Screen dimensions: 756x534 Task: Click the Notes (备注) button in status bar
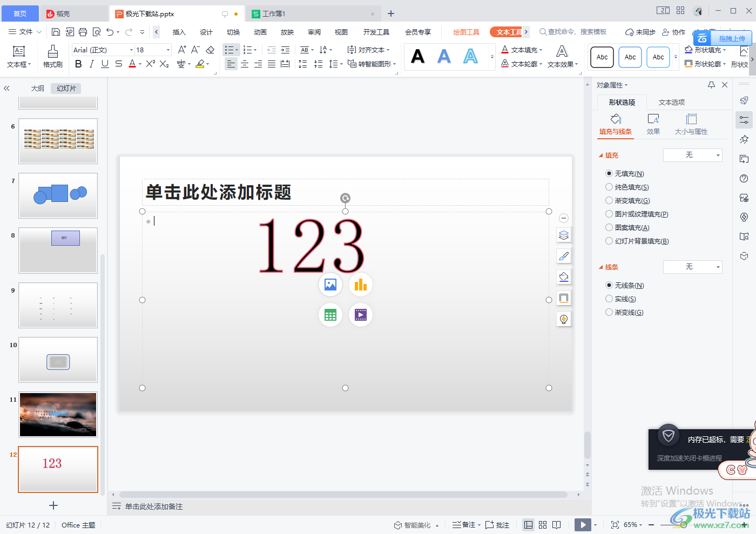click(x=466, y=525)
